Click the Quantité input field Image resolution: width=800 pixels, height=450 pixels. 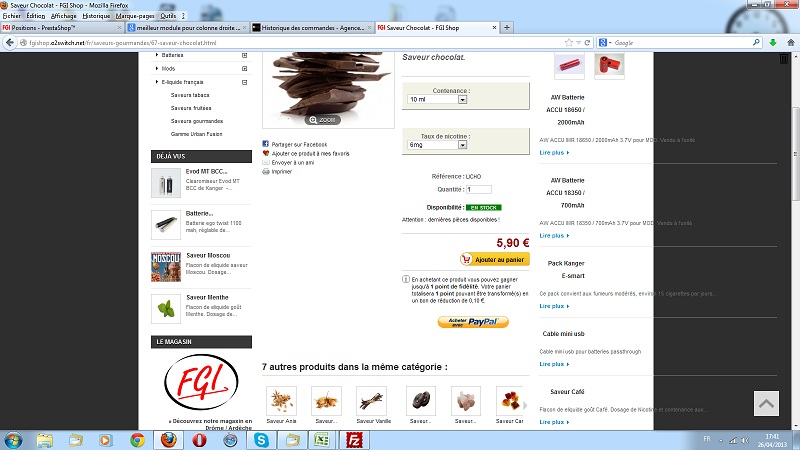[x=479, y=189]
